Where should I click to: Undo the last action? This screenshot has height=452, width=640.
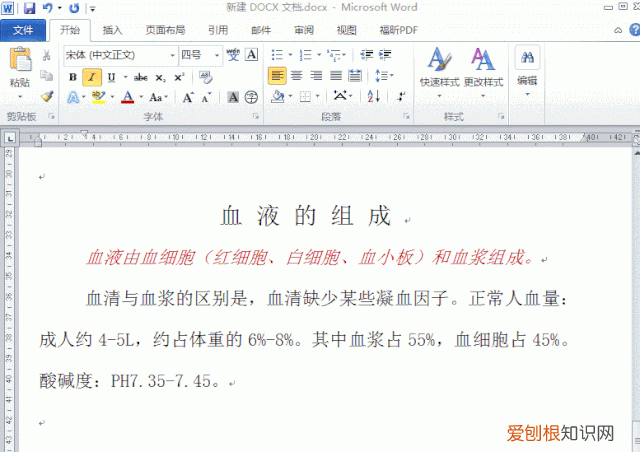pyautogui.click(x=48, y=8)
